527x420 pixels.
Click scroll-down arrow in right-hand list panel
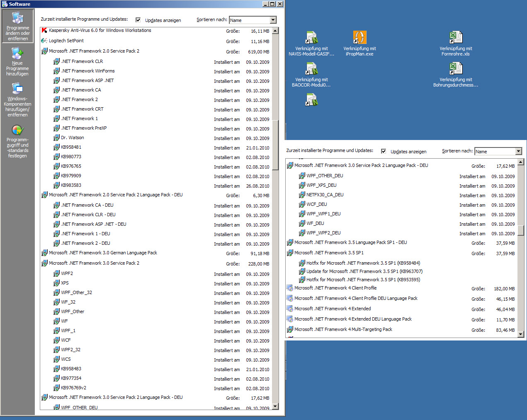coord(521,334)
